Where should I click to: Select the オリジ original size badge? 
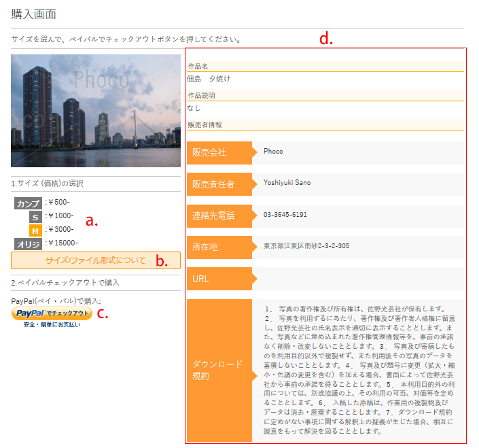28,243
